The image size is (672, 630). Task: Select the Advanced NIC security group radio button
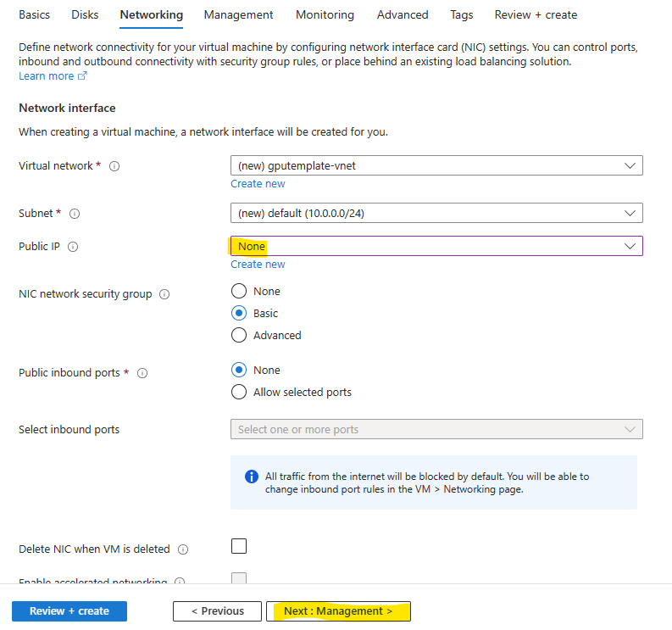pyautogui.click(x=239, y=336)
